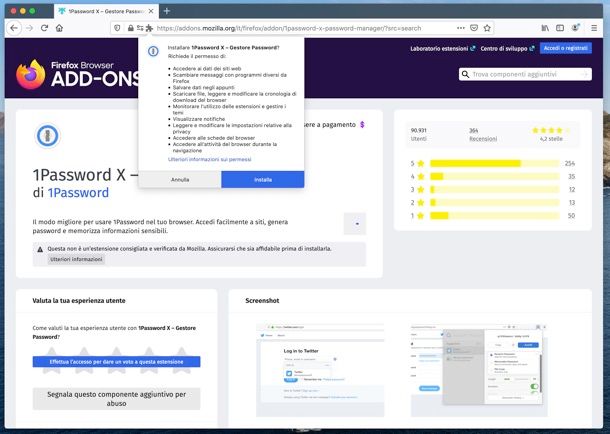Screen dimensions: 610x434
Task: Click the 4-star rating bar
Action: point(494,177)
